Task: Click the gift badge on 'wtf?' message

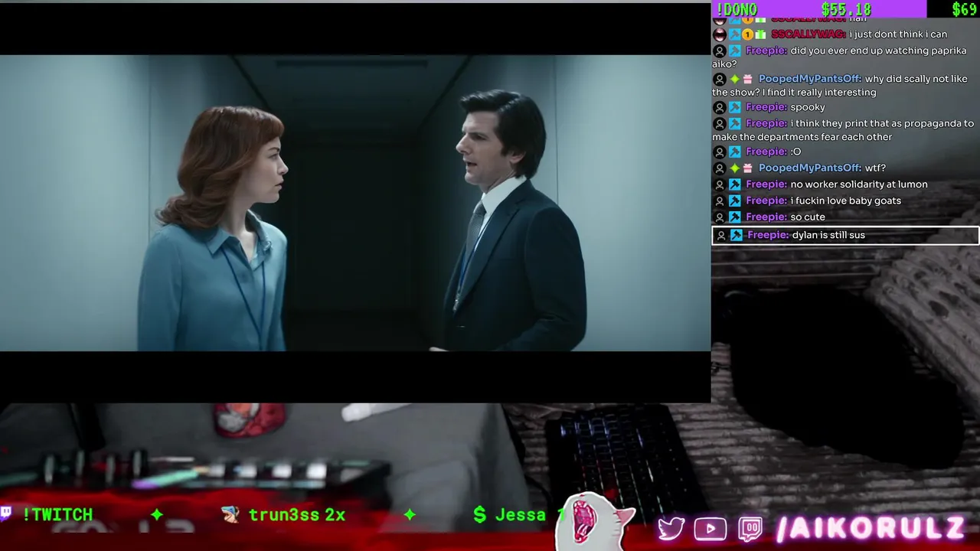Action: click(x=747, y=168)
